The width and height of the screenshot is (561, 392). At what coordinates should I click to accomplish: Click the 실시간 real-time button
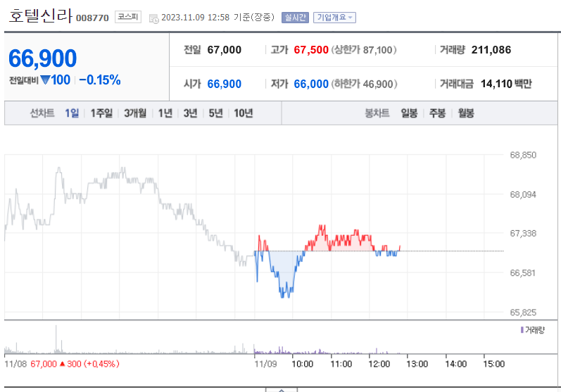pos(295,18)
